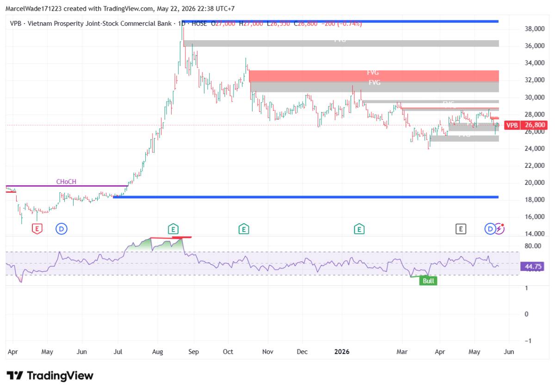Click the Nov label on time axis
This screenshot has width=555, height=392.
[x=267, y=352]
